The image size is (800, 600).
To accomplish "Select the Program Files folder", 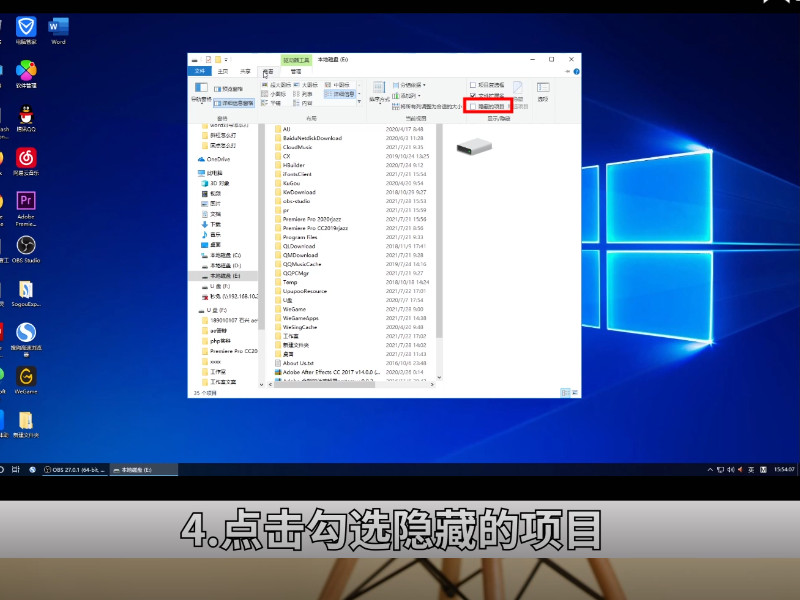I will click(x=296, y=237).
